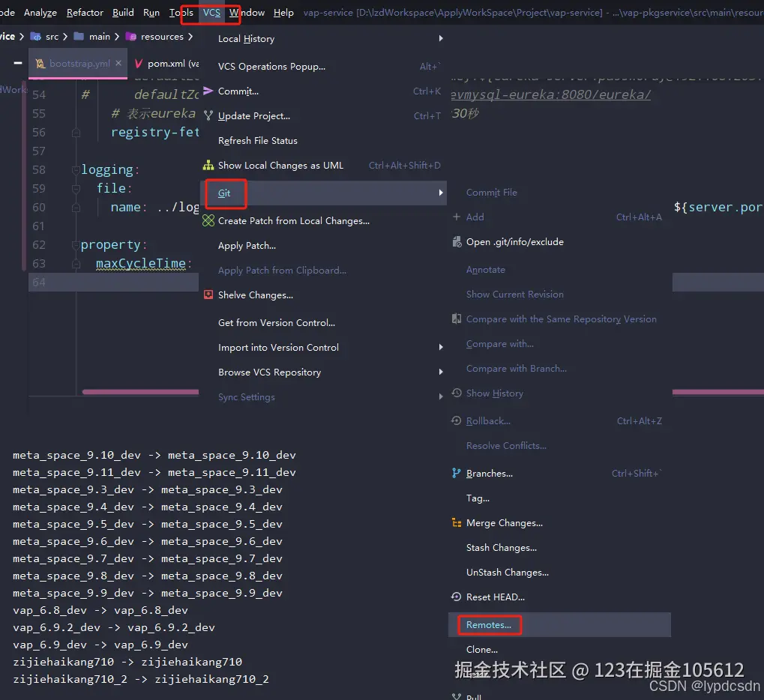Click the UML diagram icon

tap(208, 165)
